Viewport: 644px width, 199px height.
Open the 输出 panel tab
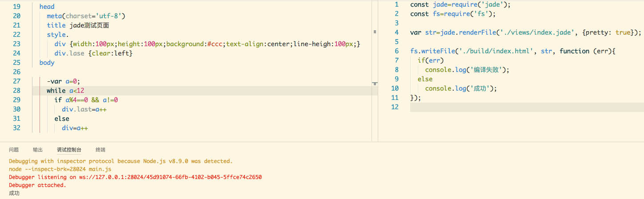38,150
